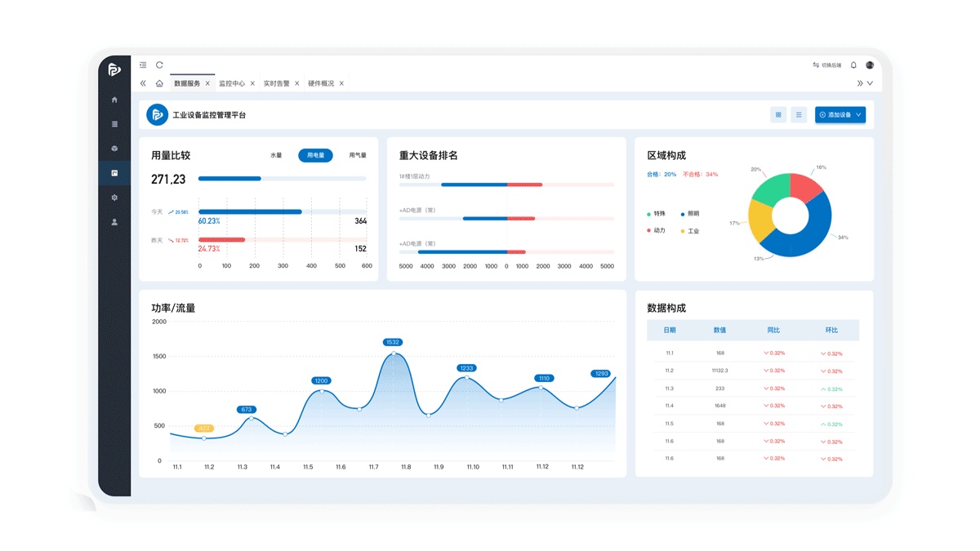Open the list menu icon in sidebar
Screen dimensions: 980x551
(x=114, y=124)
